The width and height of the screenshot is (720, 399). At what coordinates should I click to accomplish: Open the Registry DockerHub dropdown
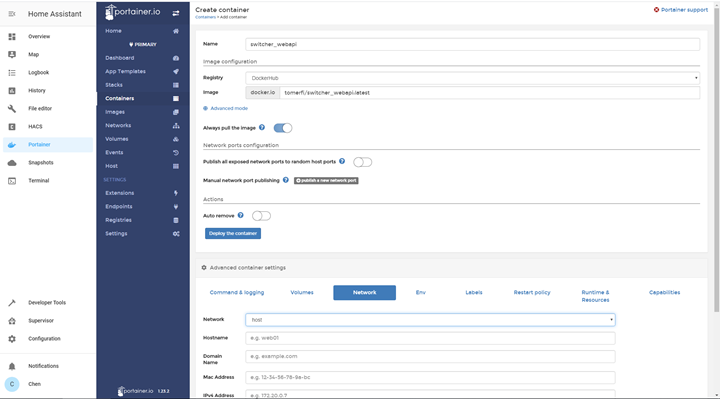[472, 78]
